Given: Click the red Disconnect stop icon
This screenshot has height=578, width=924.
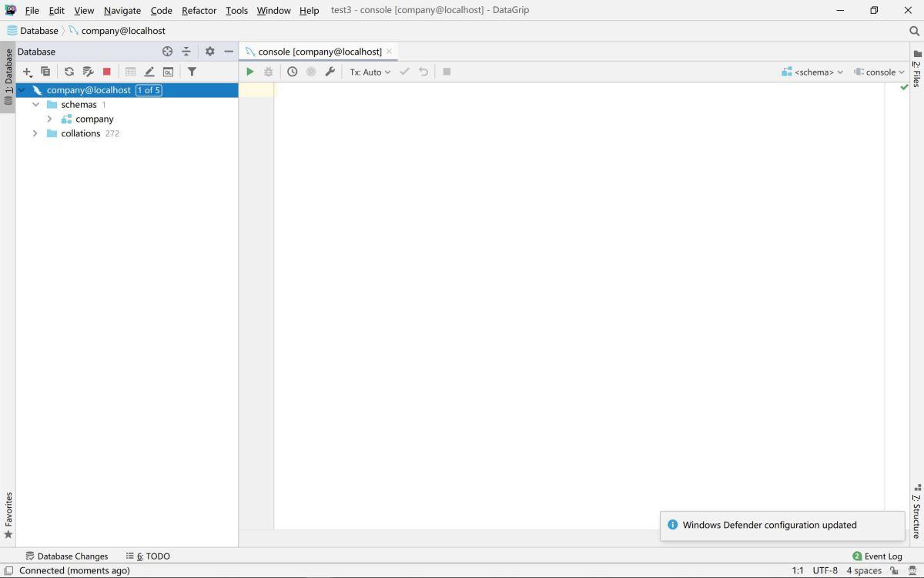Looking at the screenshot, I should coord(107,72).
